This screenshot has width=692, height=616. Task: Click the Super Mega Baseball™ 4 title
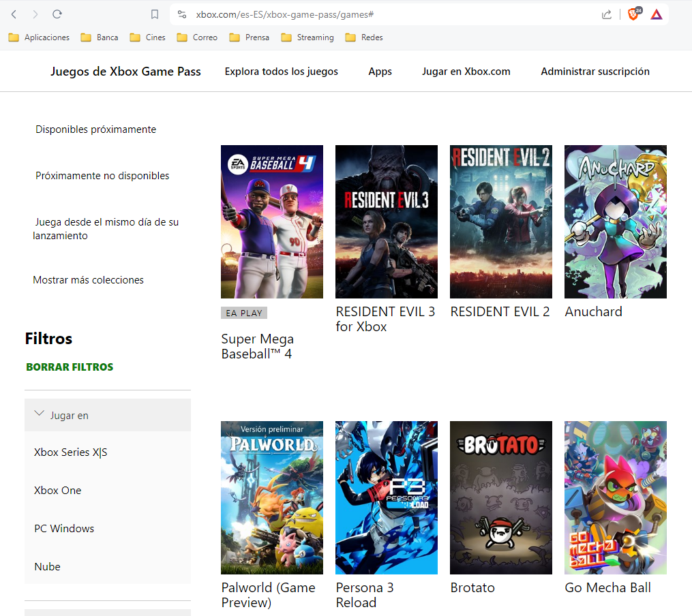pos(257,346)
